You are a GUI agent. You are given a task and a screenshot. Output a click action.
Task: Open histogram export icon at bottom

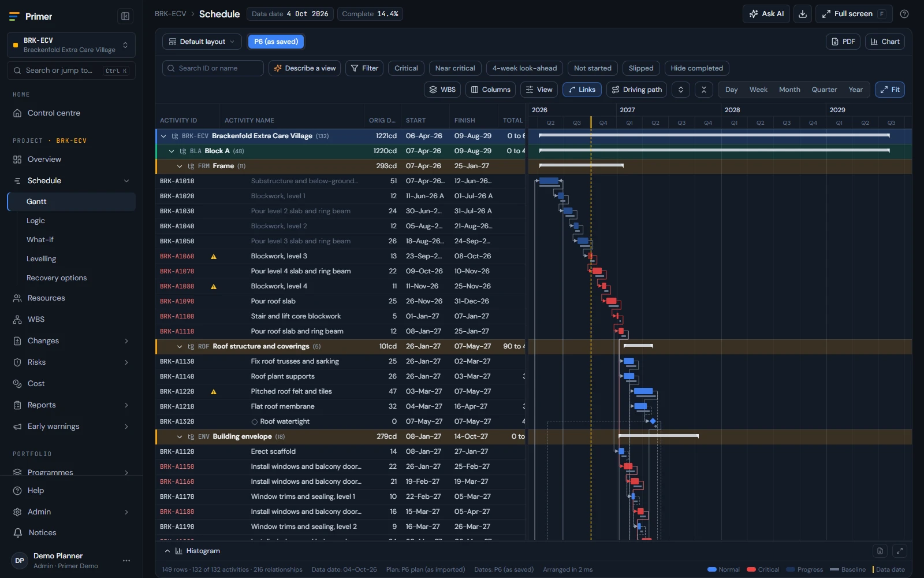point(880,551)
